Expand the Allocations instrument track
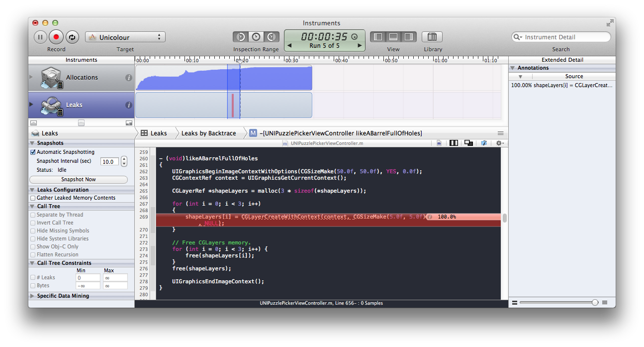Viewport: 644px width, 347px height. point(32,77)
